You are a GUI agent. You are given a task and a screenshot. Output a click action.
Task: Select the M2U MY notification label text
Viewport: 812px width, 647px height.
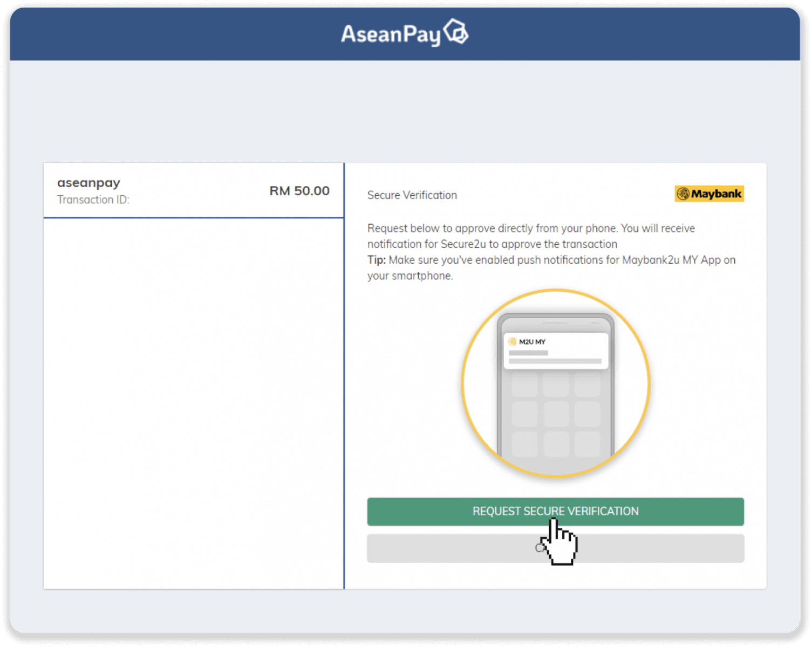tap(532, 342)
